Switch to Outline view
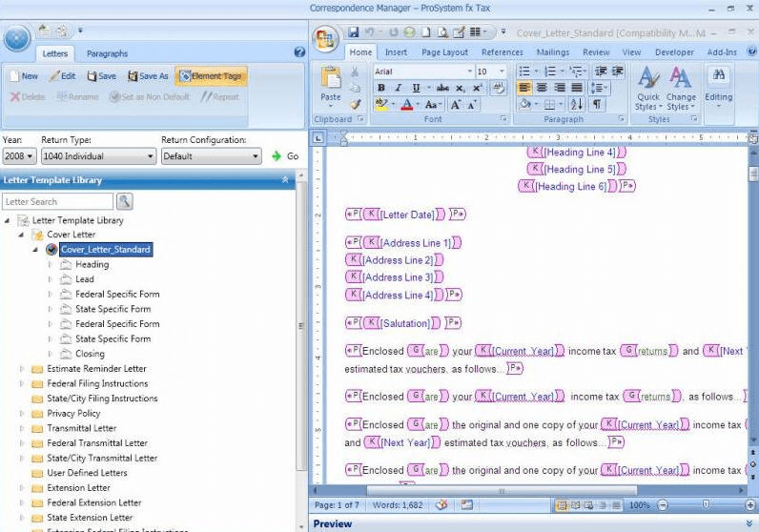 603,505
